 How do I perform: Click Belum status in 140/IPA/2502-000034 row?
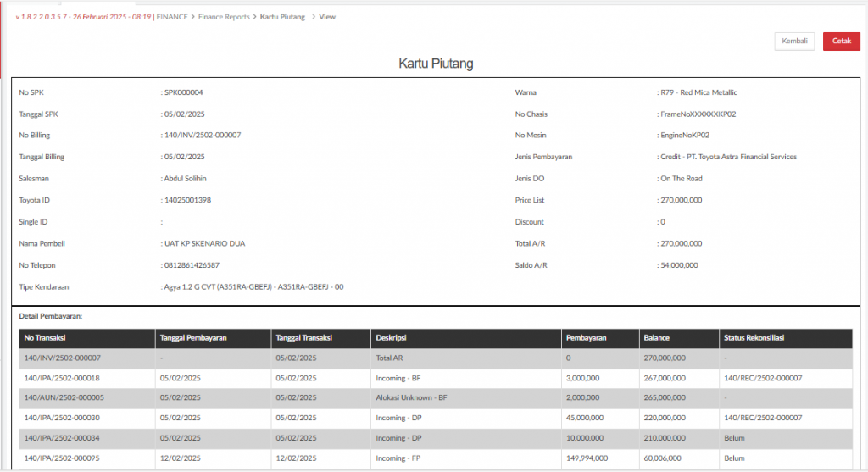coord(734,438)
